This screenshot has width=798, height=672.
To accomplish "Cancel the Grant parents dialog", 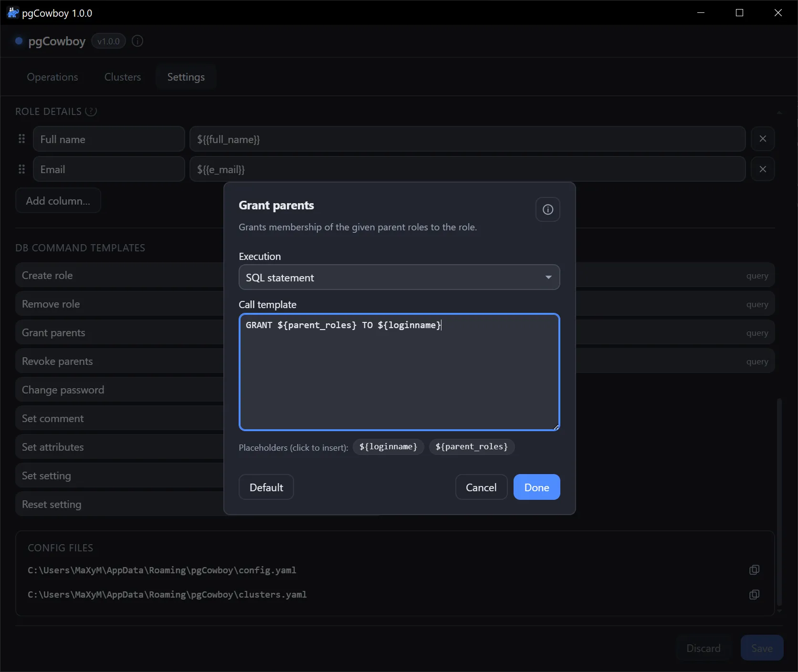I will coord(481,487).
